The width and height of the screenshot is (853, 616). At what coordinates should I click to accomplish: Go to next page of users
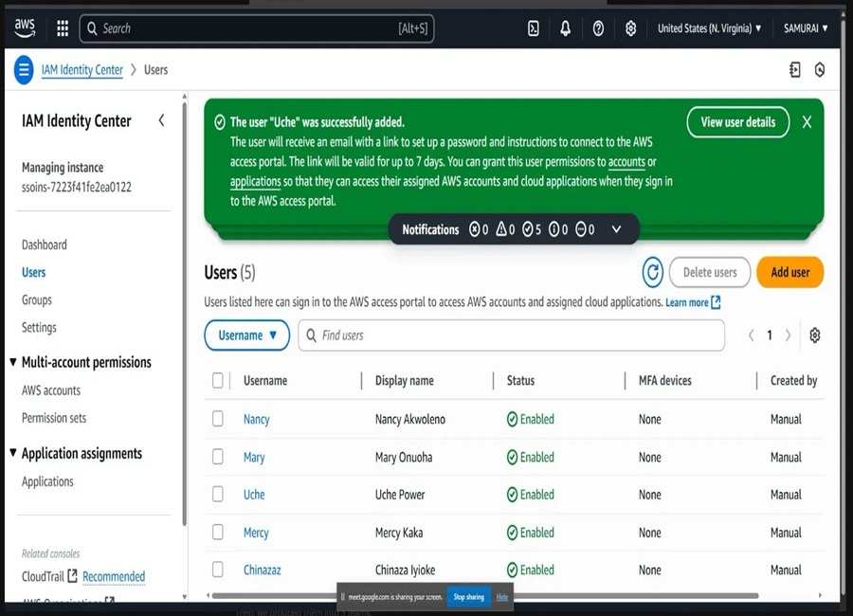pos(789,335)
